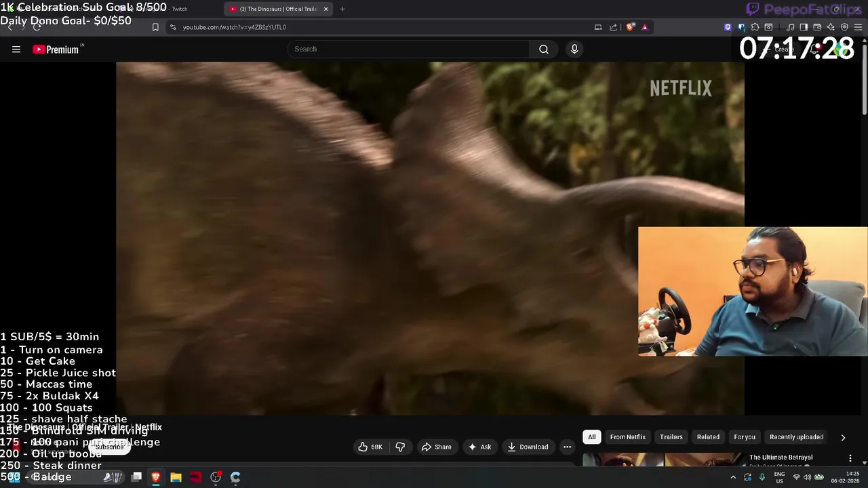868x488 pixels.
Task: Open Task View on taskbar
Action: click(x=136, y=477)
